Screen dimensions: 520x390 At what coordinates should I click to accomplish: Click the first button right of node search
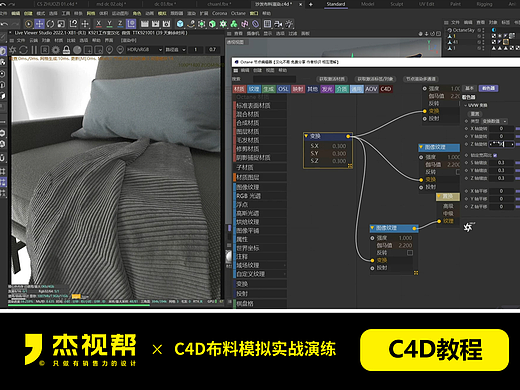[331, 79]
